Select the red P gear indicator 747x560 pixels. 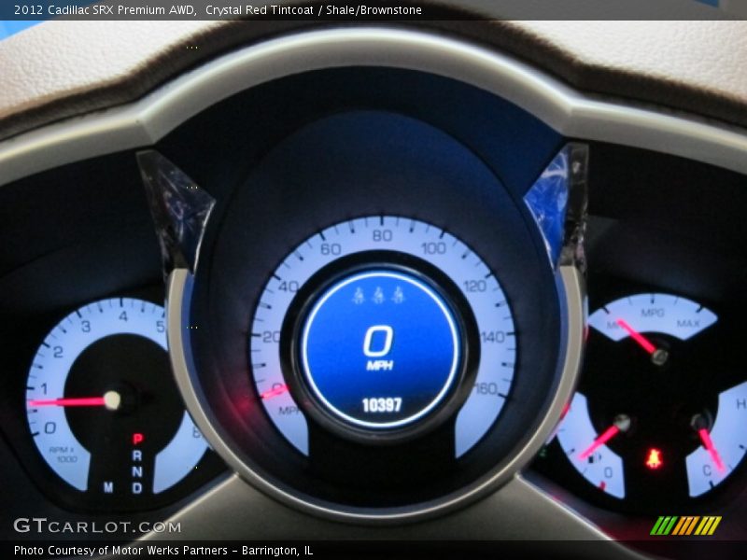pyautogui.click(x=137, y=439)
